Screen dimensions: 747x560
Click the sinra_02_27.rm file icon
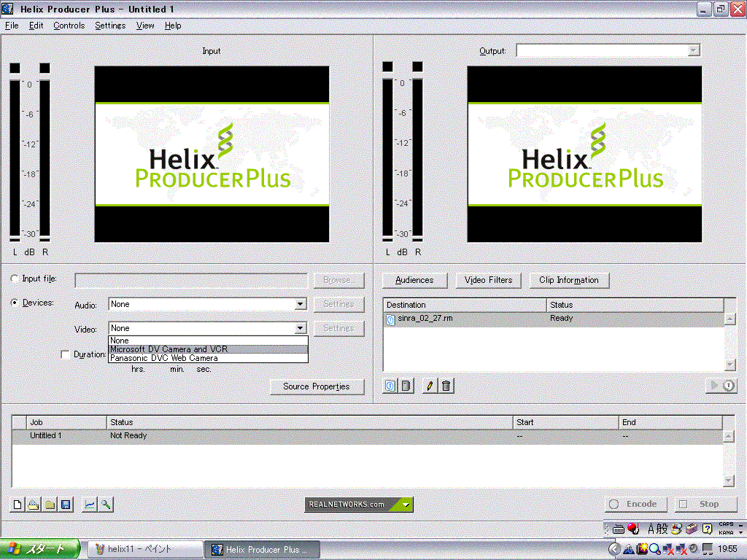click(x=390, y=319)
